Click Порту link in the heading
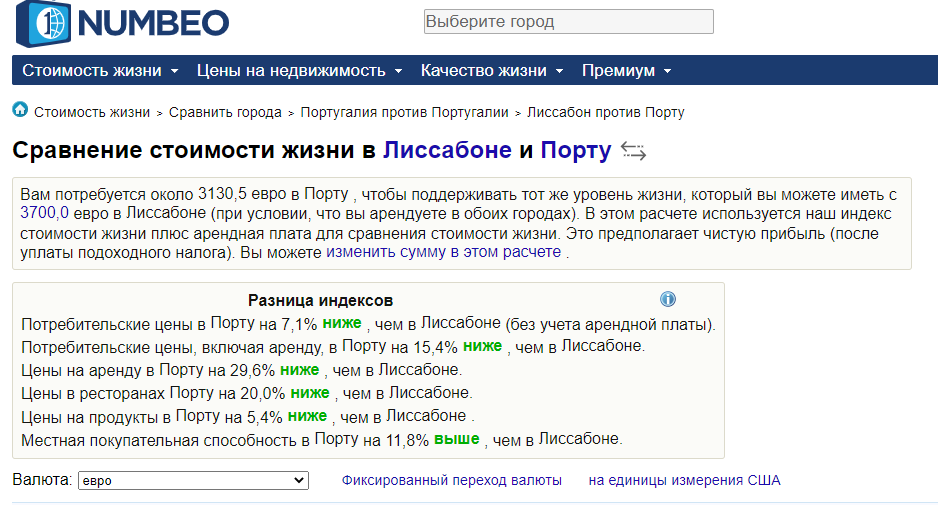This screenshot has width=938, height=505. [575, 151]
